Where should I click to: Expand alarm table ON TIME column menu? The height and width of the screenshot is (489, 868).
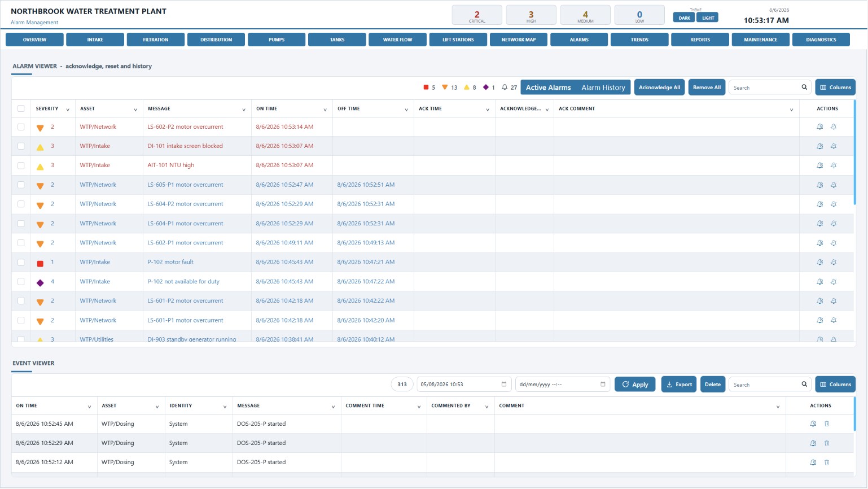(x=325, y=110)
